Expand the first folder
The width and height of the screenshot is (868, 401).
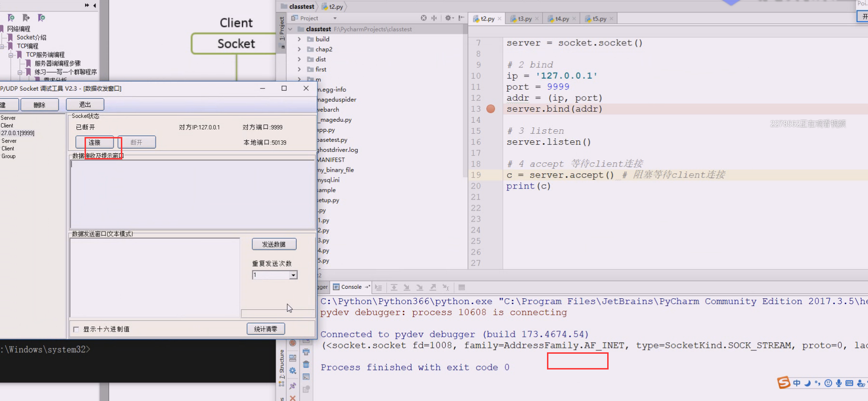(x=300, y=69)
